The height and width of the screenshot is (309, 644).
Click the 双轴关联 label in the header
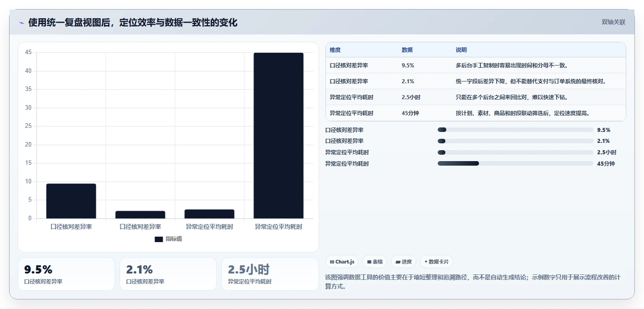point(614,22)
